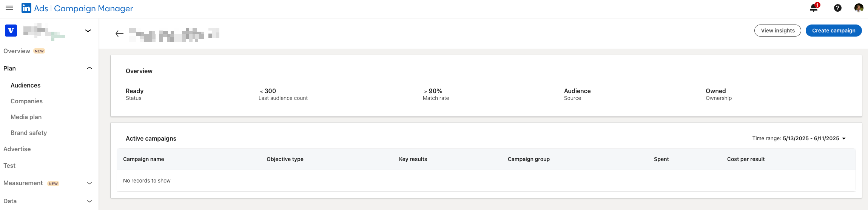Open Media plan page
The image size is (868, 210).
(x=26, y=117)
